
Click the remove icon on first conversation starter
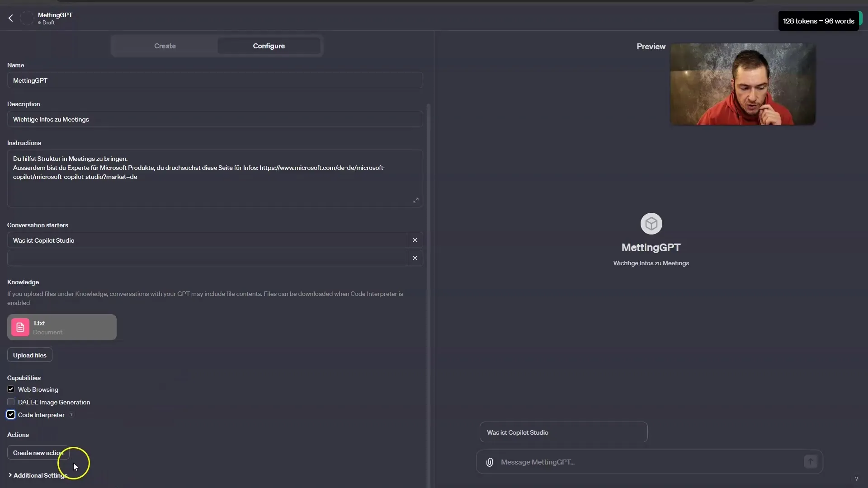tap(415, 239)
